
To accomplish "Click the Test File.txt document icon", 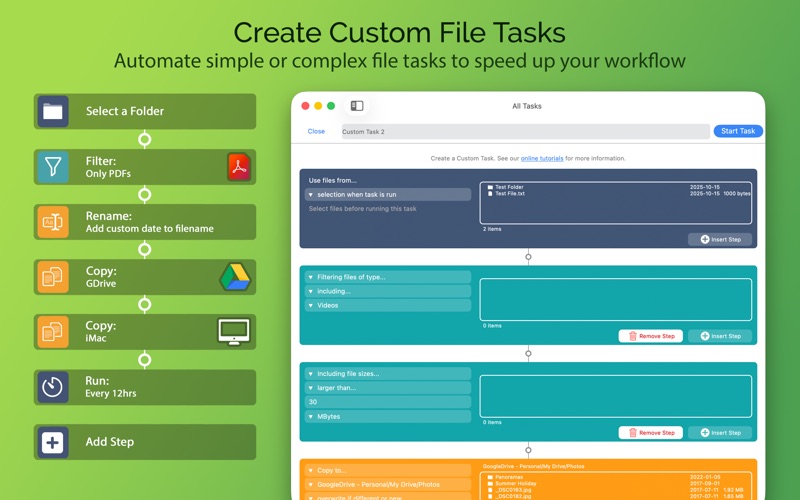I will pos(490,194).
